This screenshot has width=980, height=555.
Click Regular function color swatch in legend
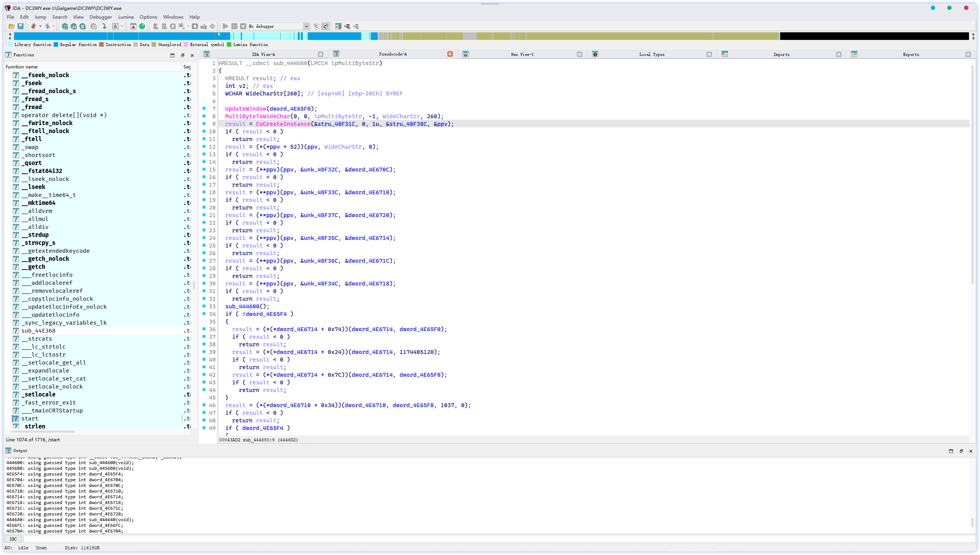pos(56,44)
